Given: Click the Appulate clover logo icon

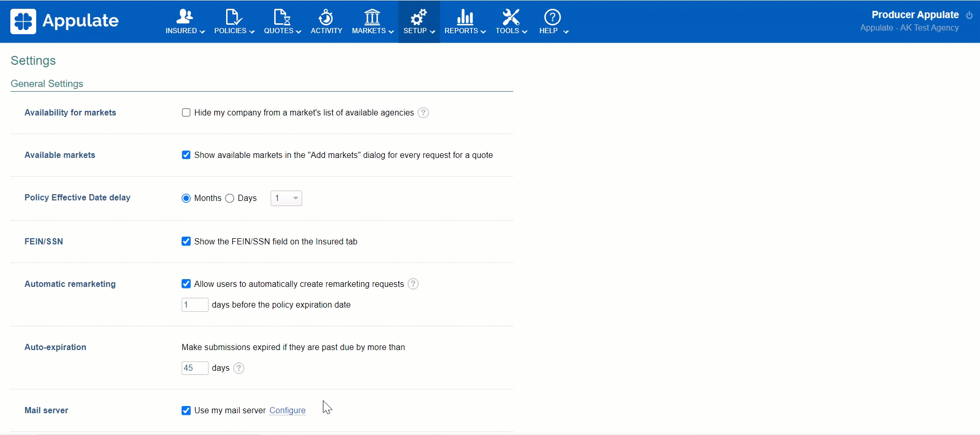Looking at the screenshot, I should (23, 22).
